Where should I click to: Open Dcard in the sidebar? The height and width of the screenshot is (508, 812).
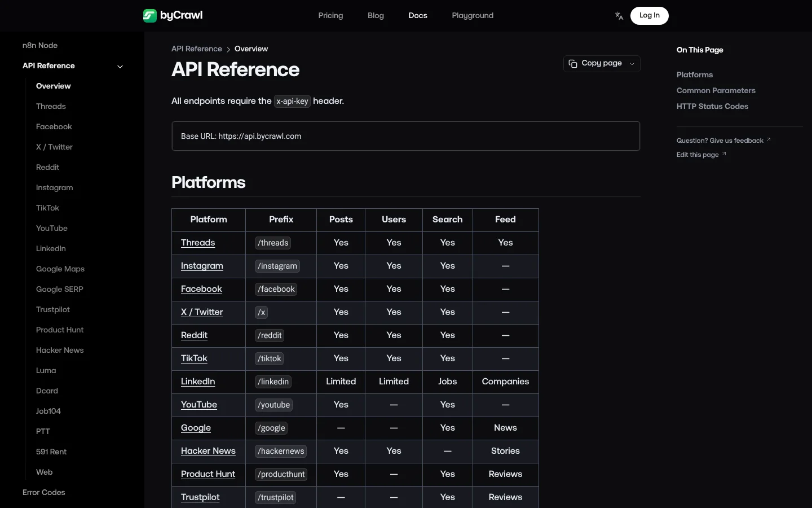pos(47,391)
